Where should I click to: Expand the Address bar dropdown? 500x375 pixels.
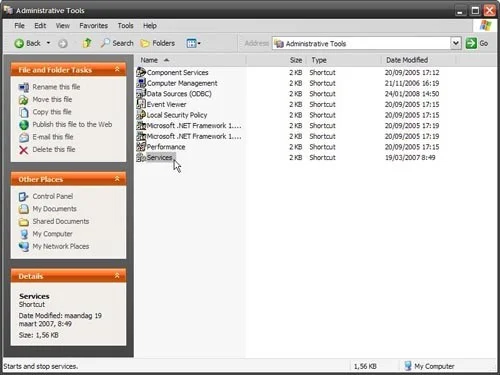pyautogui.click(x=456, y=43)
